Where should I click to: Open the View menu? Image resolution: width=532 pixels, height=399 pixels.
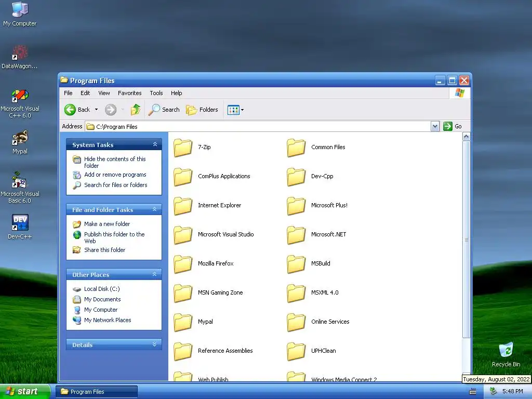tap(104, 93)
